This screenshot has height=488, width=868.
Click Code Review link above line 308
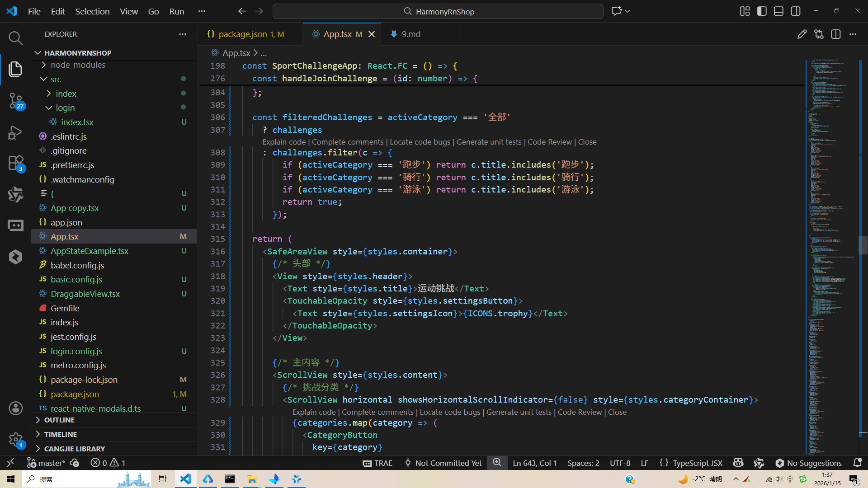[550, 142]
